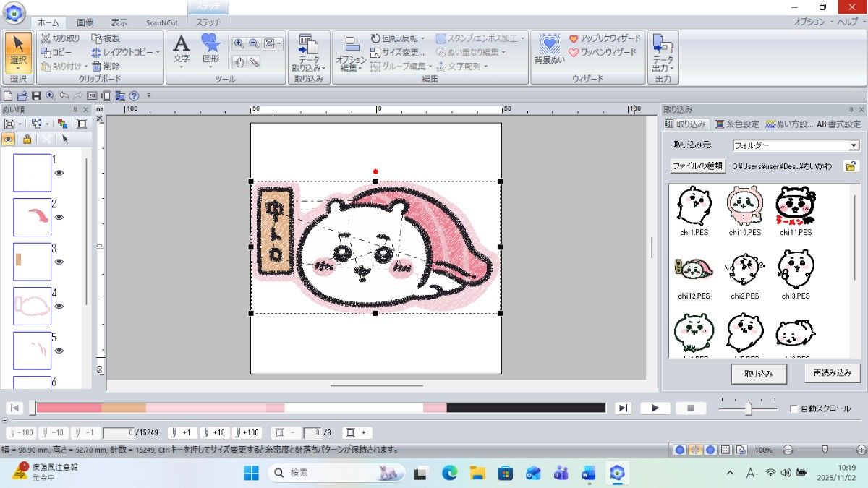Switch to the 画像 ribbon tab
The image size is (868, 488).
[85, 22]
